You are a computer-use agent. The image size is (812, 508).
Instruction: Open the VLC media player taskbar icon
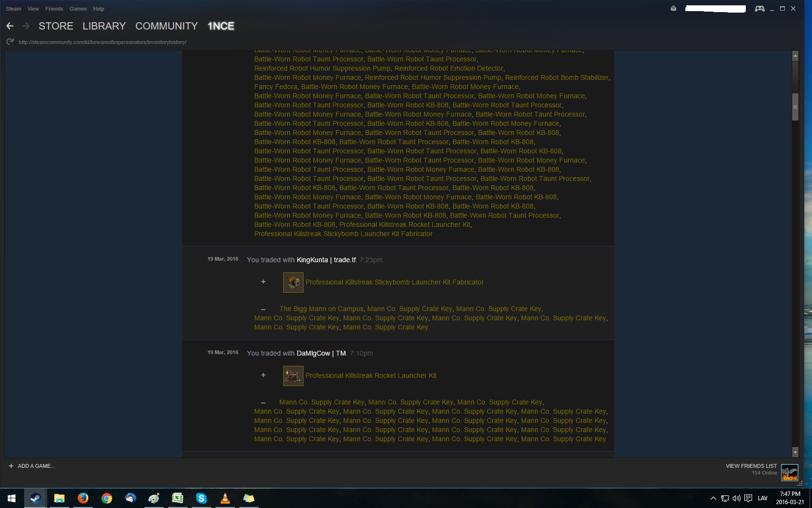click(225, 498)
